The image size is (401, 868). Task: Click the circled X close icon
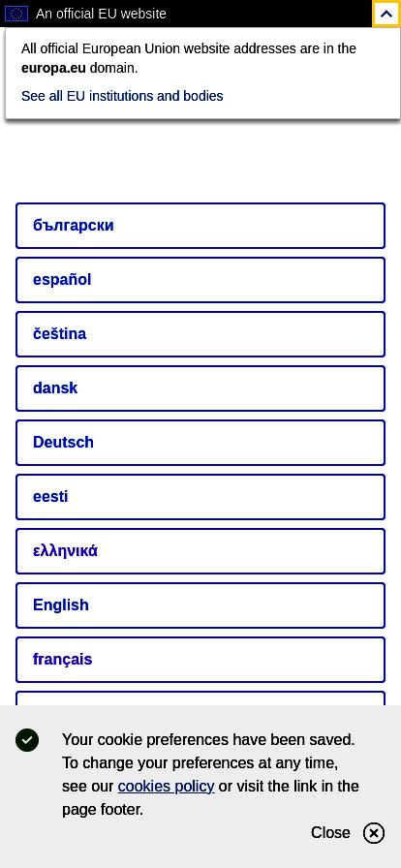[374, 832]
